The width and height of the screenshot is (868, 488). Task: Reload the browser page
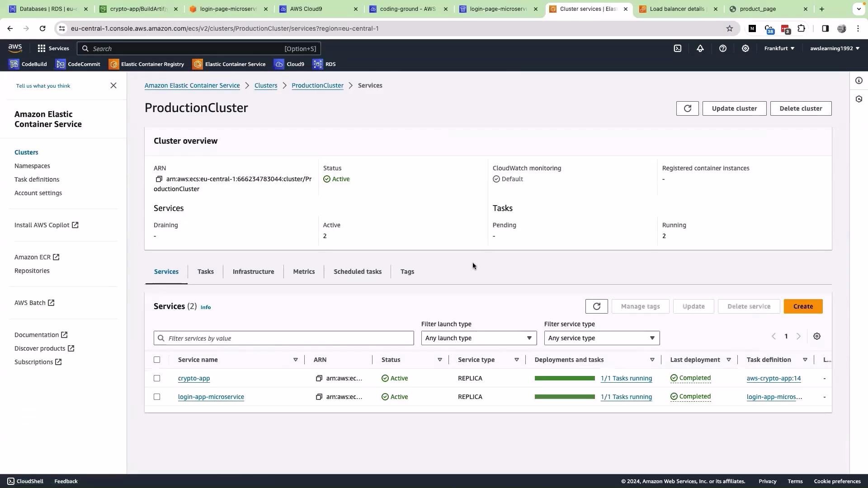pyautogui.click(x=42, y=28)
